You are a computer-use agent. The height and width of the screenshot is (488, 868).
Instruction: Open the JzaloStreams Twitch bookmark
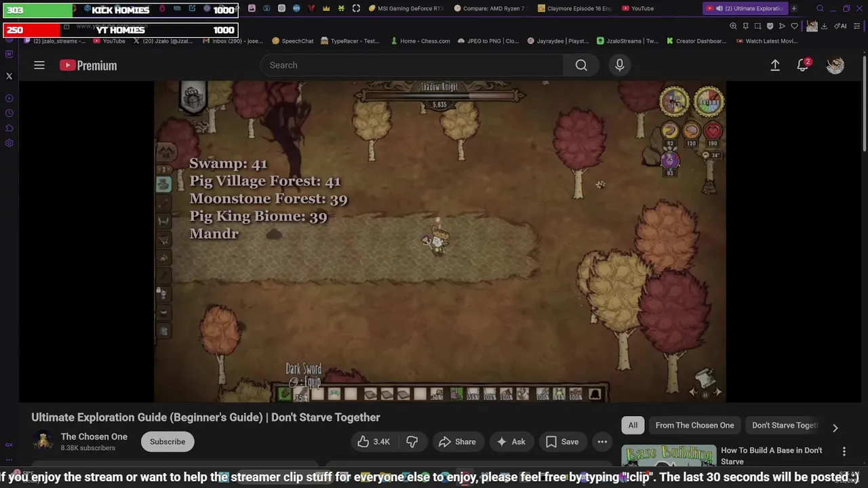pos(627,41)
